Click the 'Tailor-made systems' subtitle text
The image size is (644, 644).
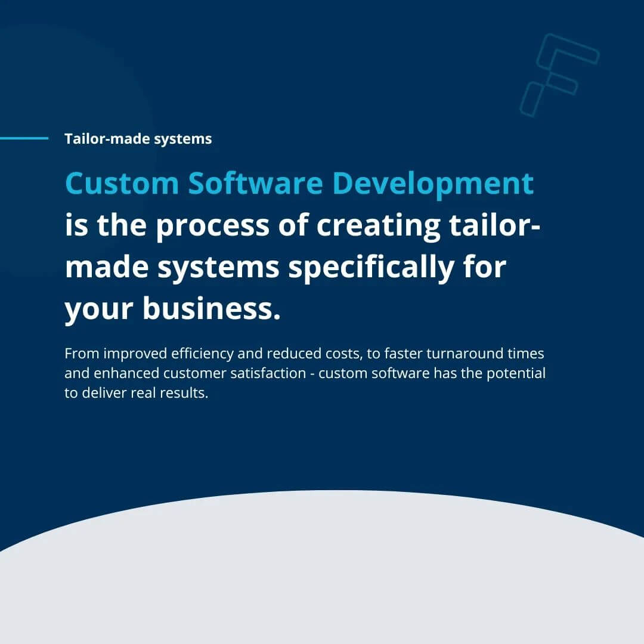click(x=138, y=139)
